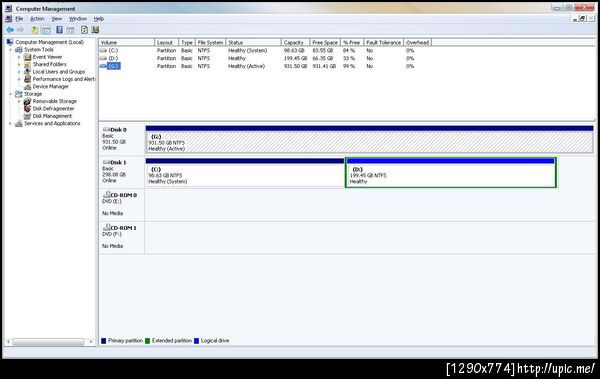
Task: Expand the Shared Folders node
Action: (x=19, y=64)
